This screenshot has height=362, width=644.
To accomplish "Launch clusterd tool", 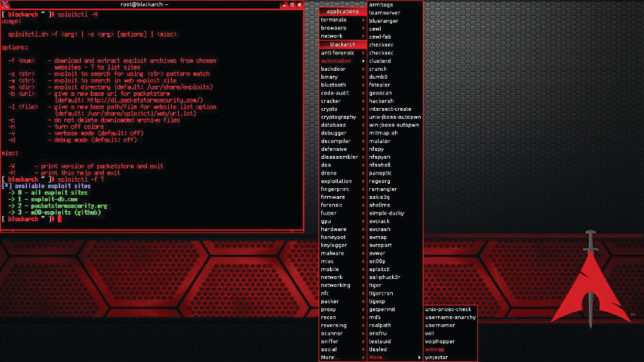I will coord(380,61).
